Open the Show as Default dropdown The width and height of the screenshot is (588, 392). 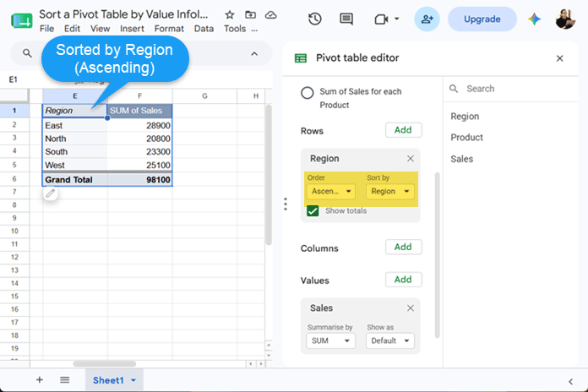click(x=390, y=340)
